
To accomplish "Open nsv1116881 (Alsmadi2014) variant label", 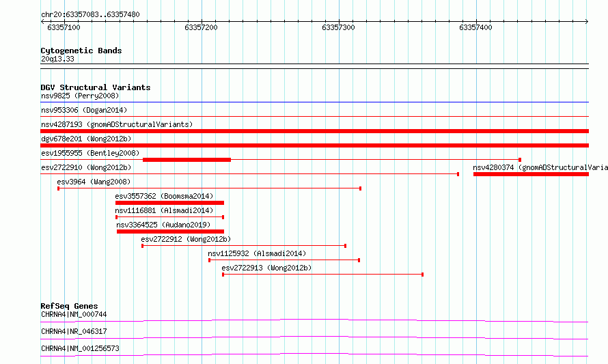I will tap(164, 210).
